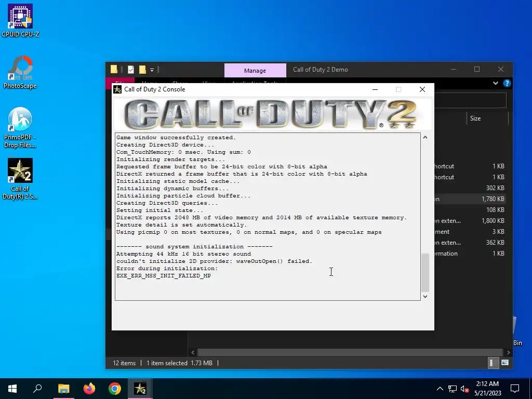Viewport: 532px width, 399px height.
Task: Click the Explorer horizontal scrollbar left arrow
Action: point(193,353)
